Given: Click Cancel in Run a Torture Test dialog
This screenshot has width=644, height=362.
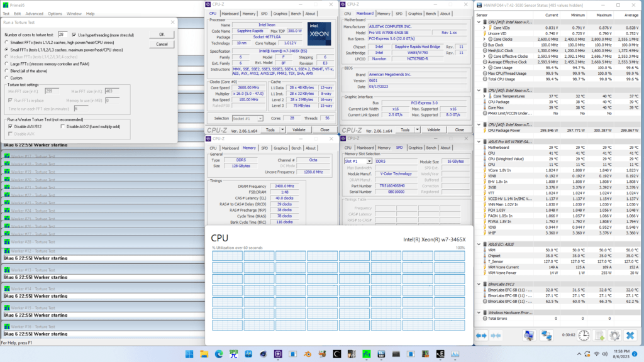Looking at the screenshot, I should pyautogui.click(x=162, y=44).
